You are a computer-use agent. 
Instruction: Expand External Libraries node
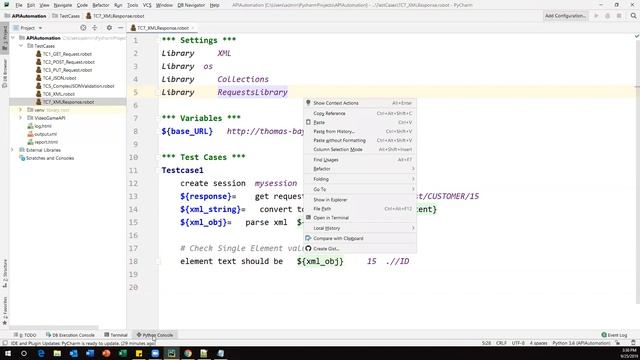click(x=13, y=150)
